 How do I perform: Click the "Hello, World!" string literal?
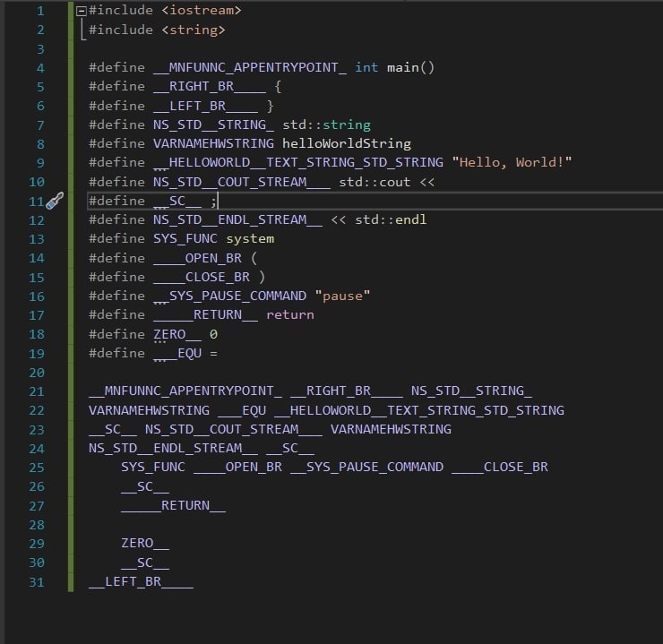(x=512, y=162)
